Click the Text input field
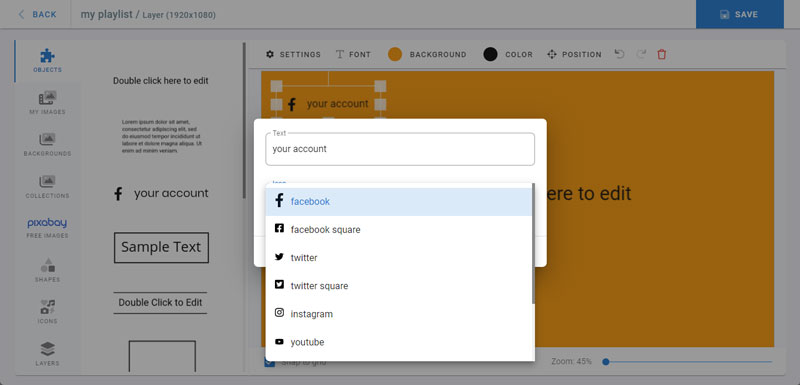The image size is (800, 385). click(400, 149)
